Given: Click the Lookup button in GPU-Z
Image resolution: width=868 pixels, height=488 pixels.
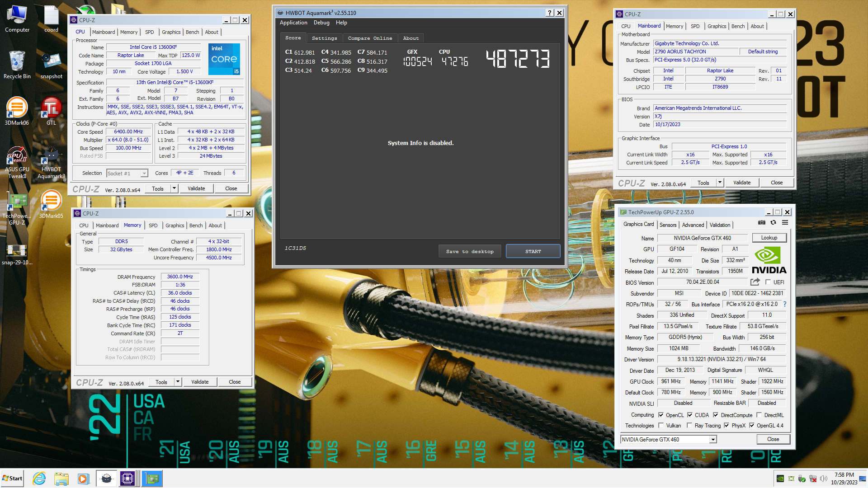Looking at the screenshot, I should tap(769, 238).
